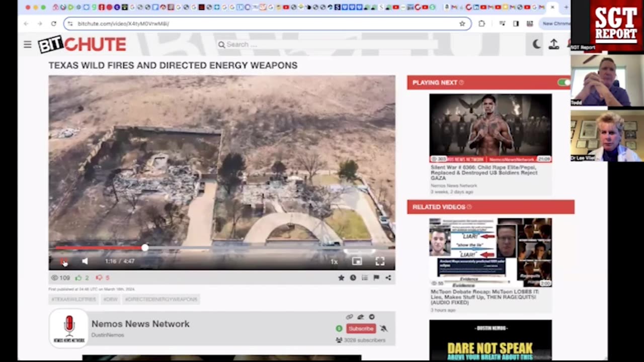
Task: Open Silent War # 6366 video title
Action: (484, 172)
